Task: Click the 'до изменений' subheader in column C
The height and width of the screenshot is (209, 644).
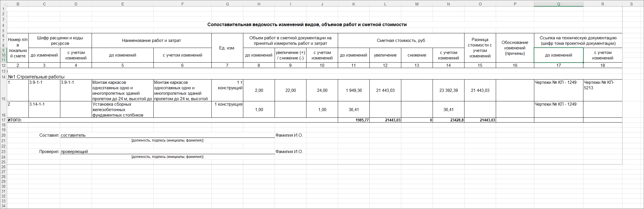Action: pyautogui.click(x=44, y=55)
